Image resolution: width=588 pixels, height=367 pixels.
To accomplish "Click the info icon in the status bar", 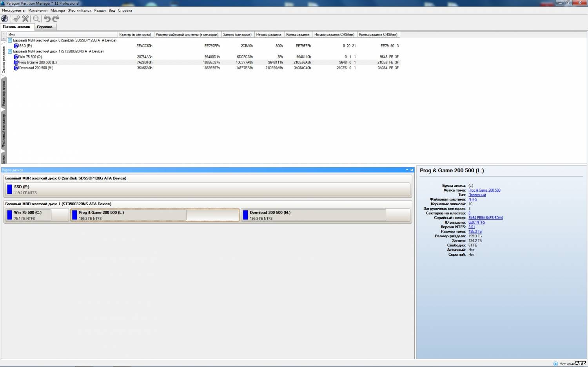I will [x=555, y=364].
